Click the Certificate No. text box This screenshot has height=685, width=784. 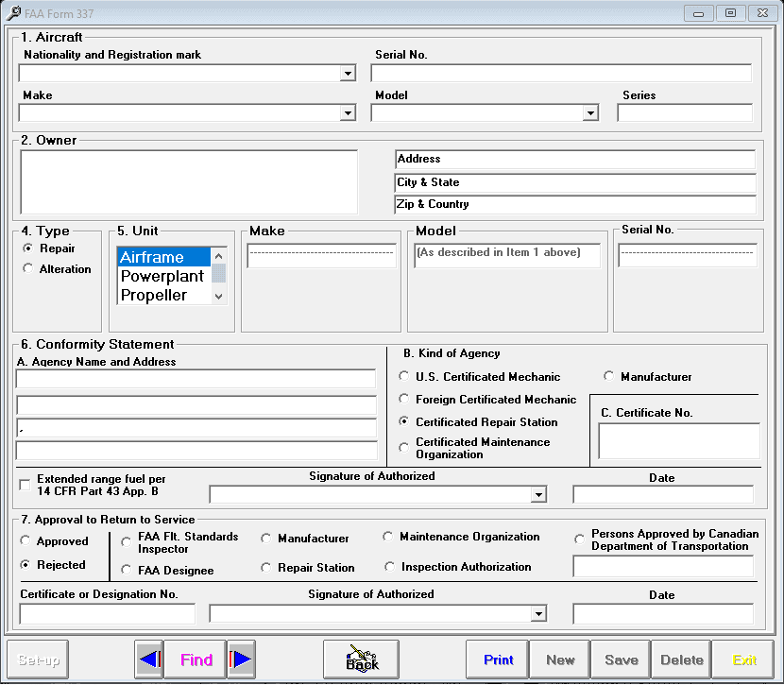coord(678,441)
